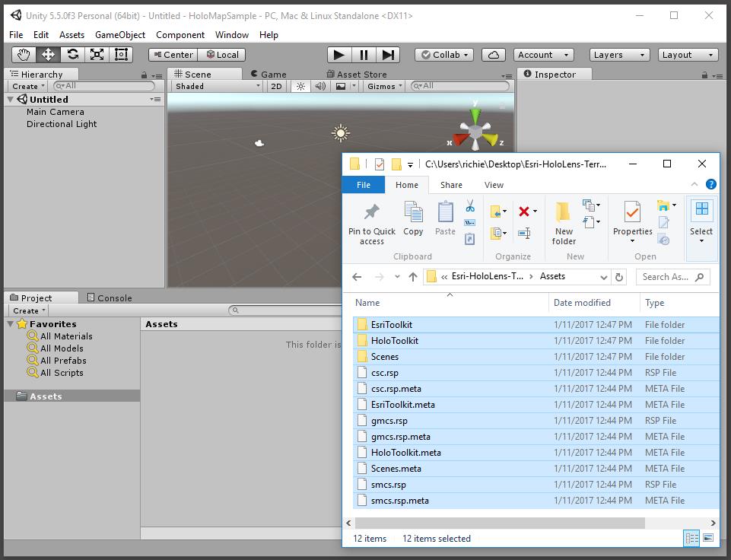Open Unity Window menu

click(232, 35)
